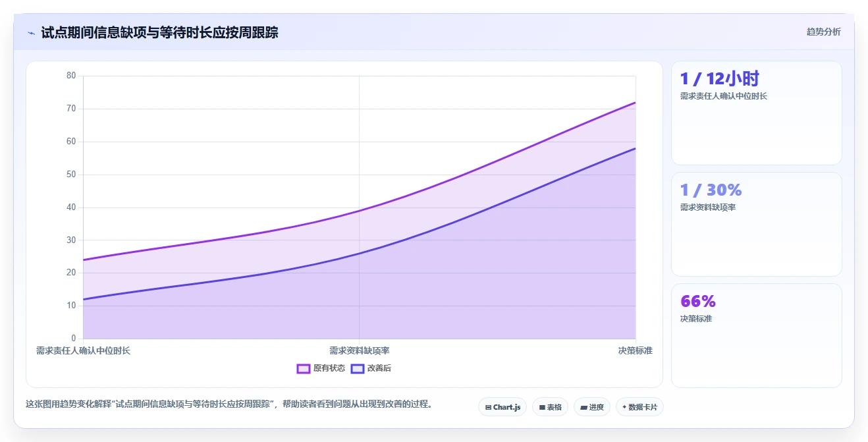Click the icon in the 进度 tag
Screen dimensions: 868x442
click(x=583, y=408)
